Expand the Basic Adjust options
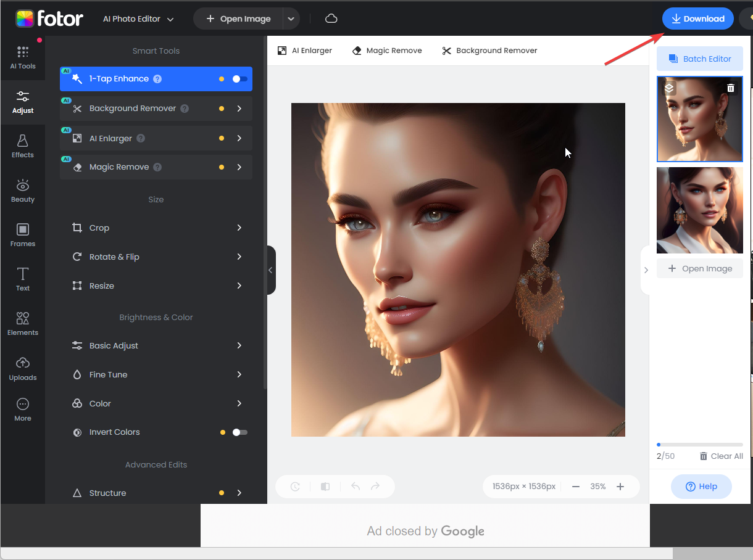 [156, 346]
